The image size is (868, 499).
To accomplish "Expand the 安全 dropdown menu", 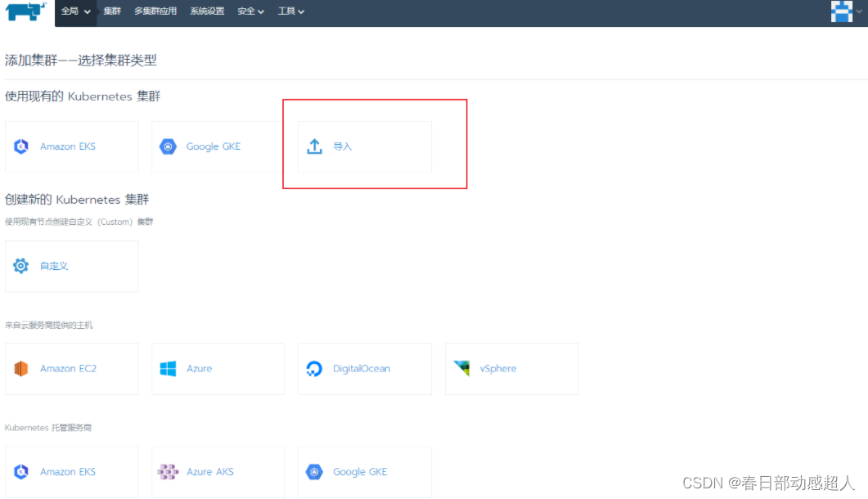I will (x=250, y=11).
